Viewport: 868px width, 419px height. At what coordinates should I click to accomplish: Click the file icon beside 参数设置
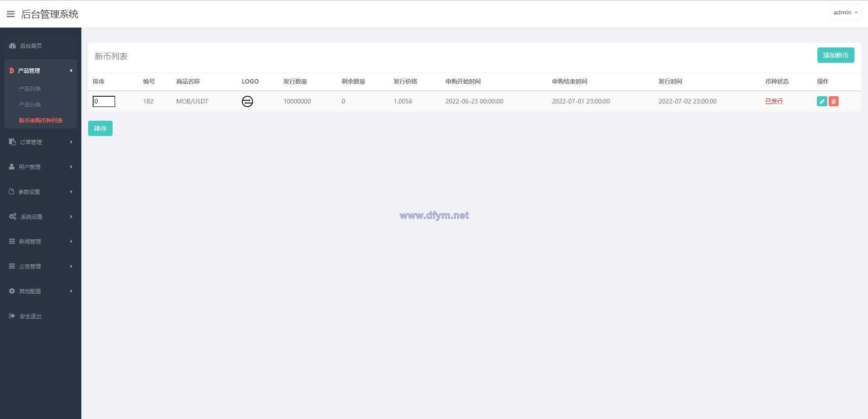tap(12, 192)
